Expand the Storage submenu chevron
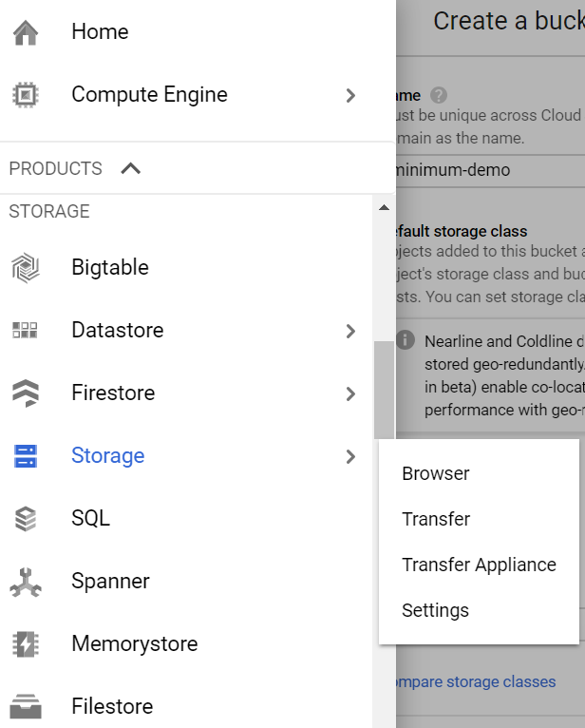Image resolution: width=585 pixels, height=728 pixels. (x=350, y=456)
